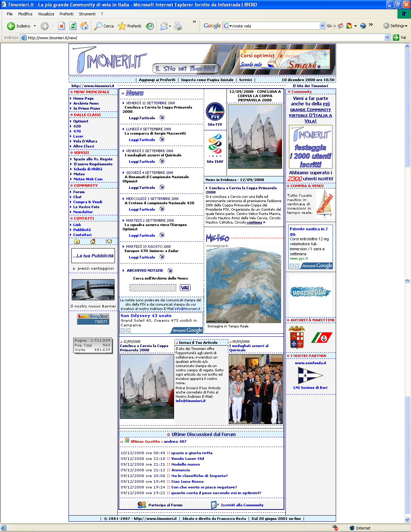Image resolution: width=411 pixels, height=532 pixels.
Task: Open the Preferiti star toolbar button
Action: pyautogui.click(x=130, y=26)
